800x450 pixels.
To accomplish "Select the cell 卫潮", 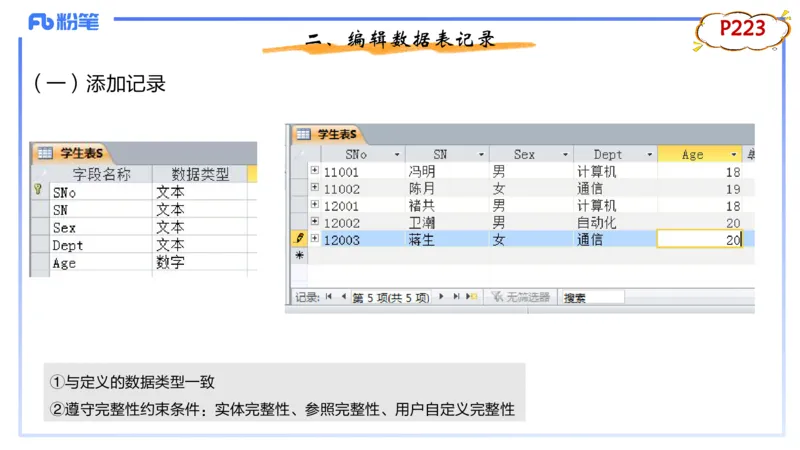I will pyautogui.click(x=447, y=222).
